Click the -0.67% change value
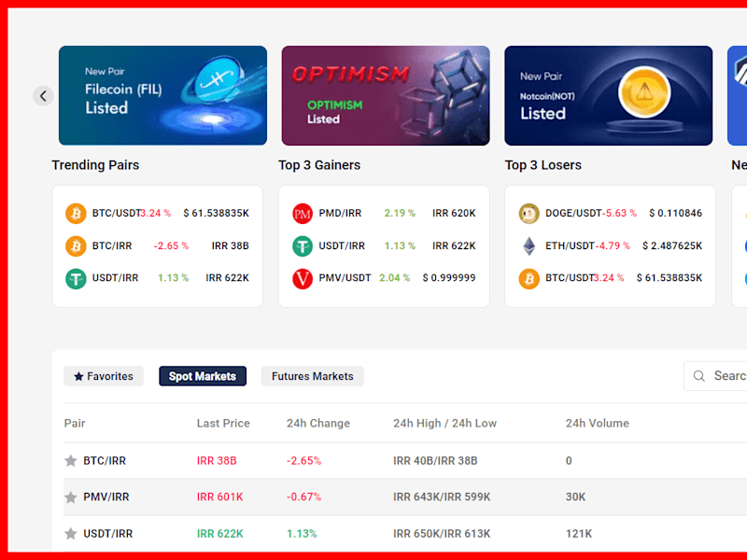 coord(304,497)
